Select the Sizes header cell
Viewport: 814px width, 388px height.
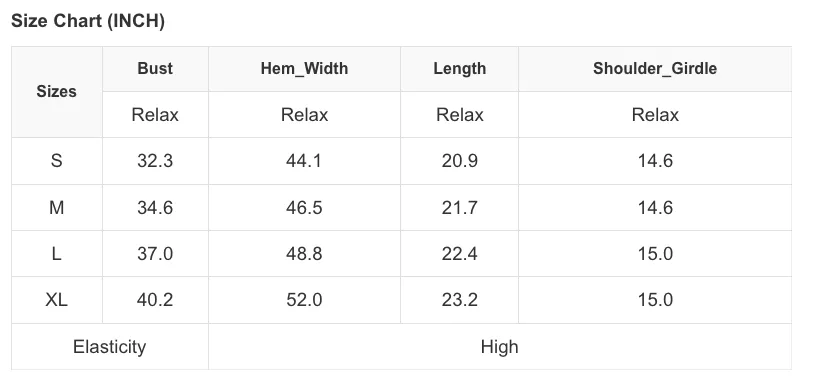[x=57, y=91]
